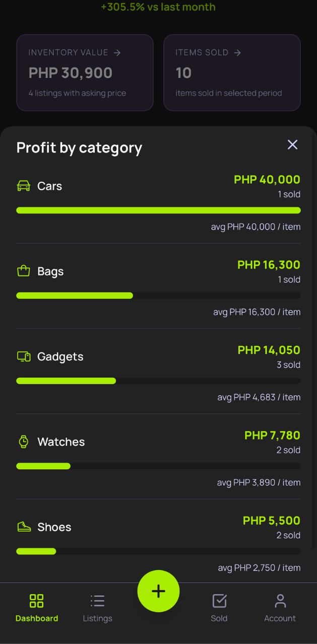The width and height of the screenshot is (317, 644).
Task: Switch to the Sold tab
Action: (x=219, y=608)
